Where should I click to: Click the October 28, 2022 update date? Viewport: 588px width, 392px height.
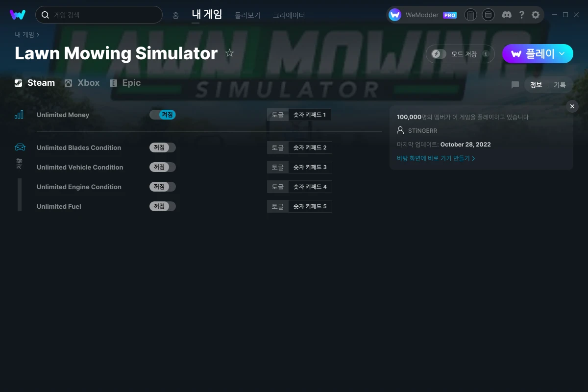[x=465, y=145]
